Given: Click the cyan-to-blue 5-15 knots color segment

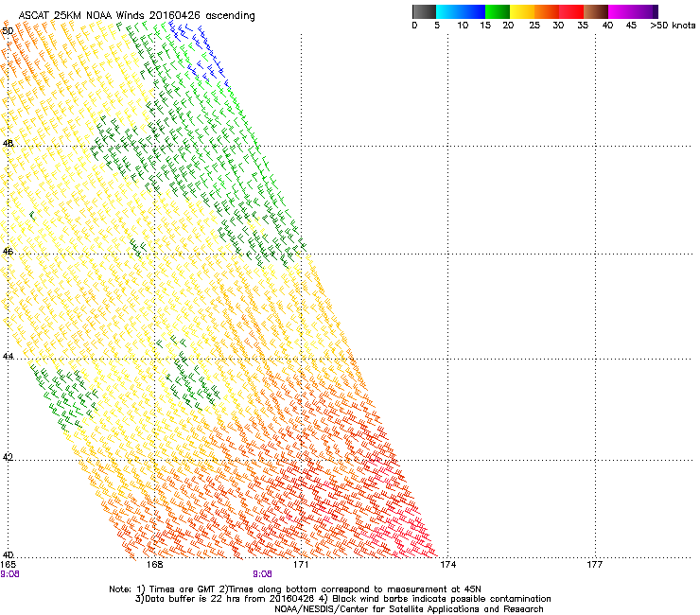Looking at the screenshot, I should (461, 11).
